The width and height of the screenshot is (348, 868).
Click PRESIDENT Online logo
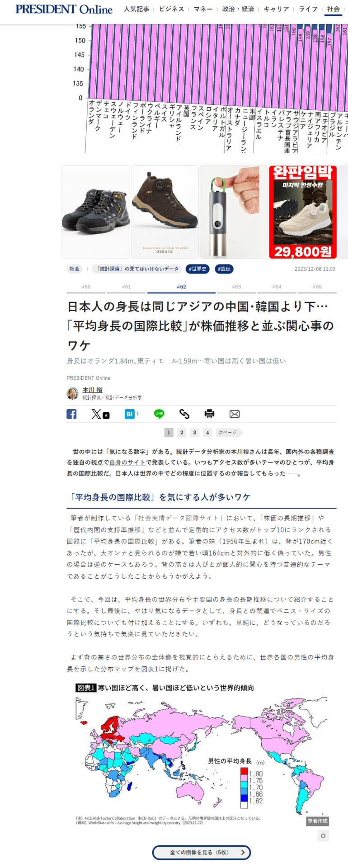click(64, 9)
